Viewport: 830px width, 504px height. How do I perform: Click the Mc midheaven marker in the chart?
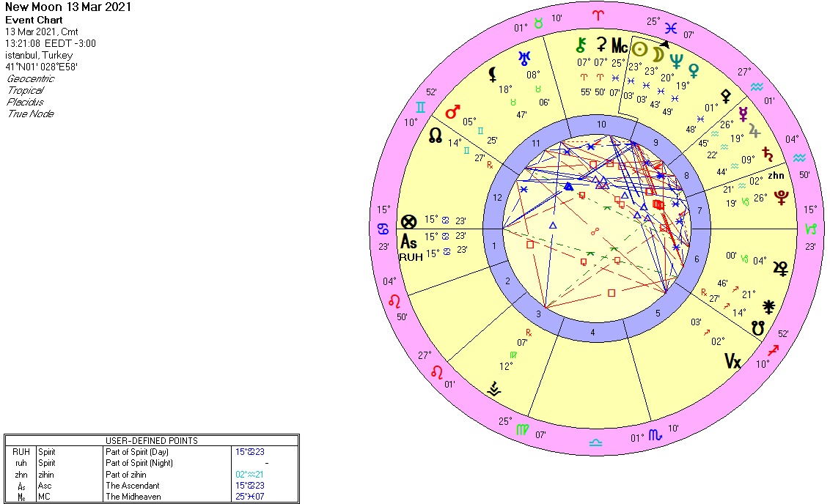click(620, 47)
